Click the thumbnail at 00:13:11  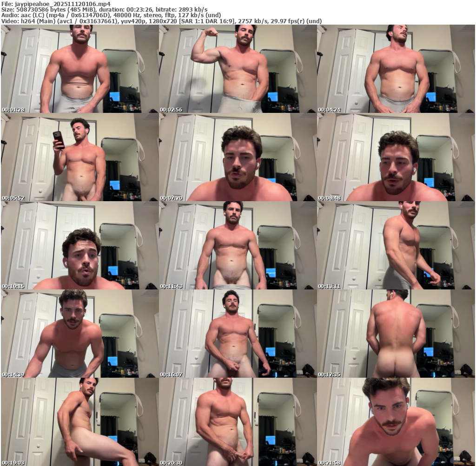[396, 245]
